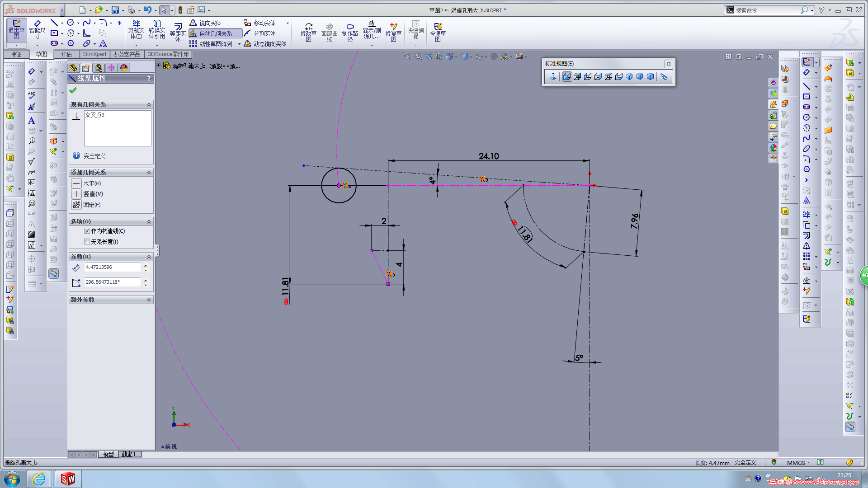Add a Horizontal (水平) relation
The width and height of the screenshot is (868, 488).
(x=77, y=183)
